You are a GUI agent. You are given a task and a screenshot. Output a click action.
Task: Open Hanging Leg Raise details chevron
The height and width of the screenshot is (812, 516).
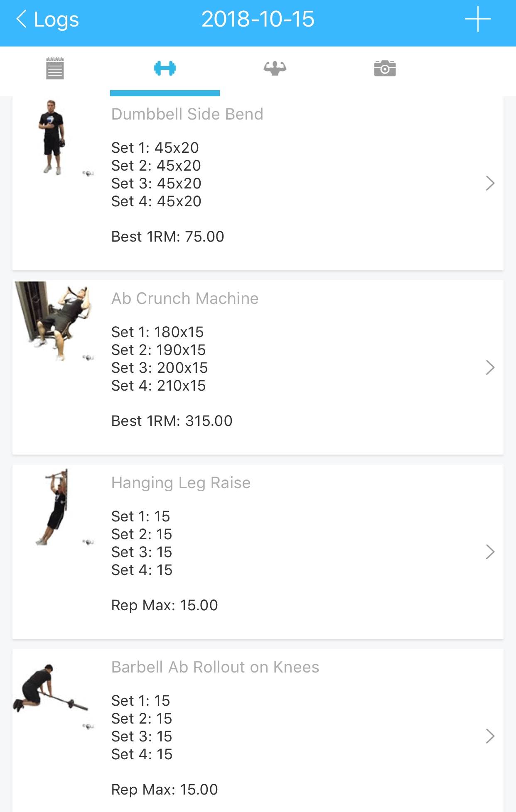point(490,552)
